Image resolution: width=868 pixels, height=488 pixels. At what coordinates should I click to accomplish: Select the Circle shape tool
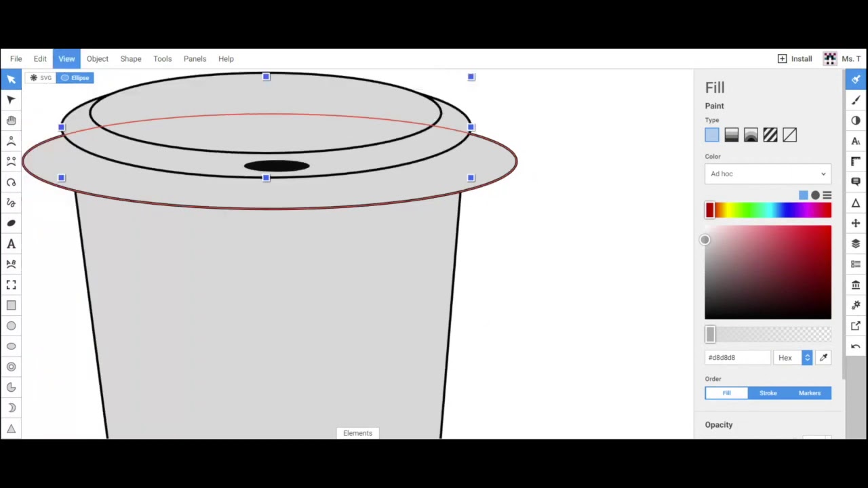11,326
